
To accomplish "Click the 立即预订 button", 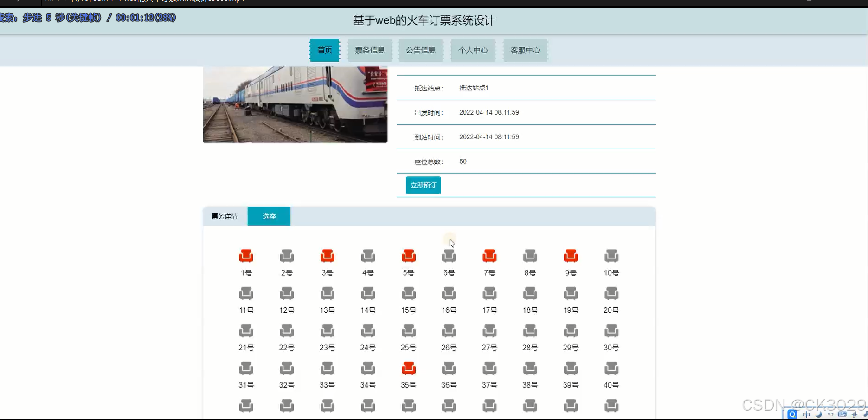I will [x=424, y=185].
